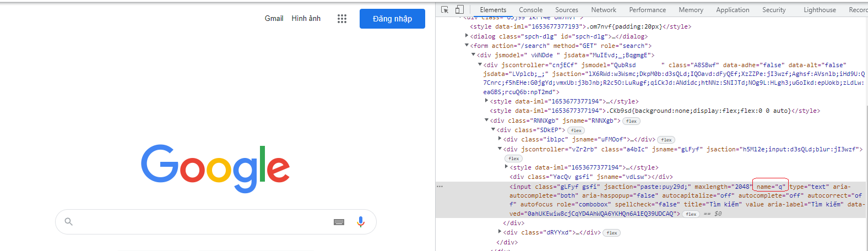
Task: Click the Google logo
Action: (215, 168)
